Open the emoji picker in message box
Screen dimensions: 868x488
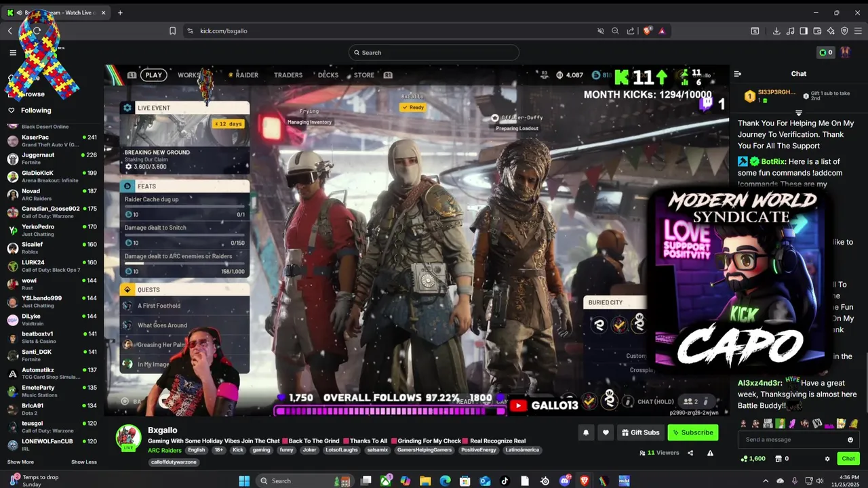pos(850,440)
